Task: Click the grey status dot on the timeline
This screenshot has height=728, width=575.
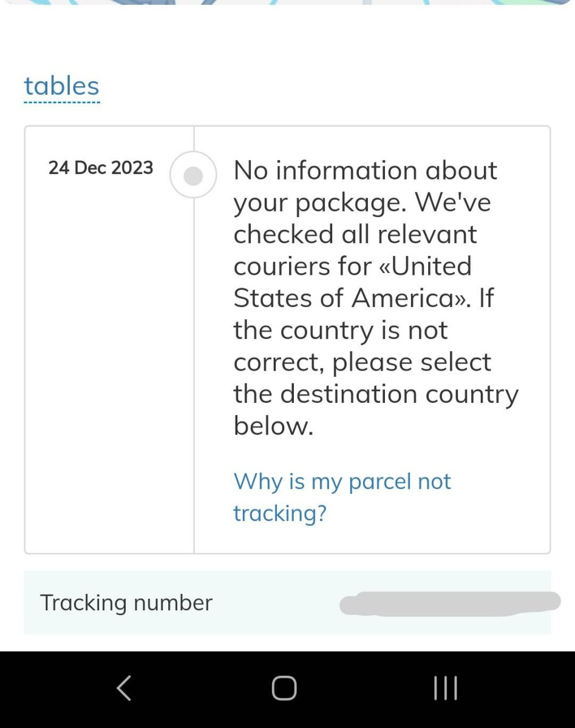Action: click(x=193, y=175)
